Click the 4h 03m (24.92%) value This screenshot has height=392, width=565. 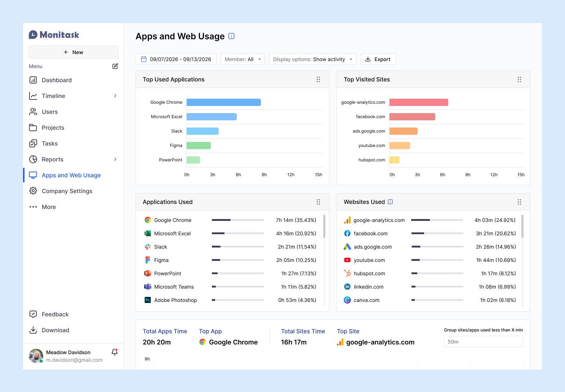[495, 220]
